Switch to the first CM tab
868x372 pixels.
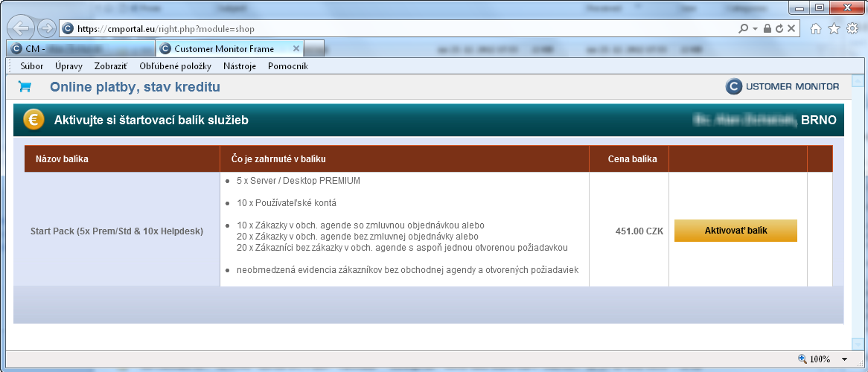[81, 48]
